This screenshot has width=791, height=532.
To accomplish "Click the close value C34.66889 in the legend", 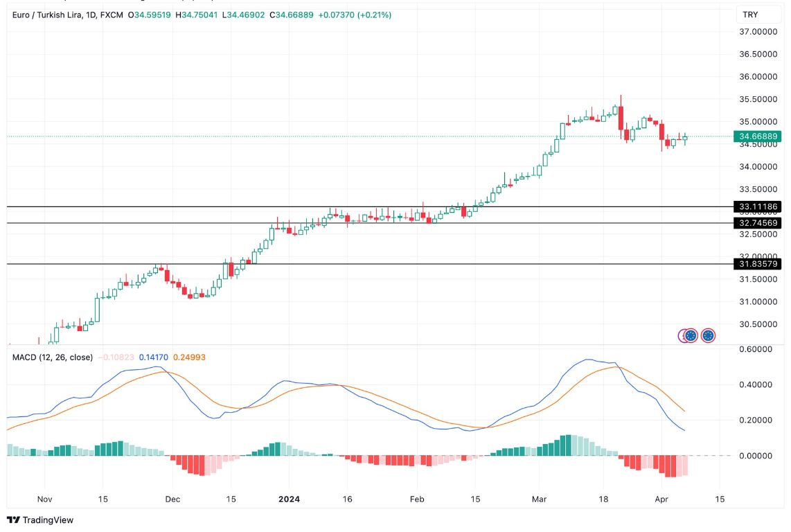I will (x=290, y=12).
